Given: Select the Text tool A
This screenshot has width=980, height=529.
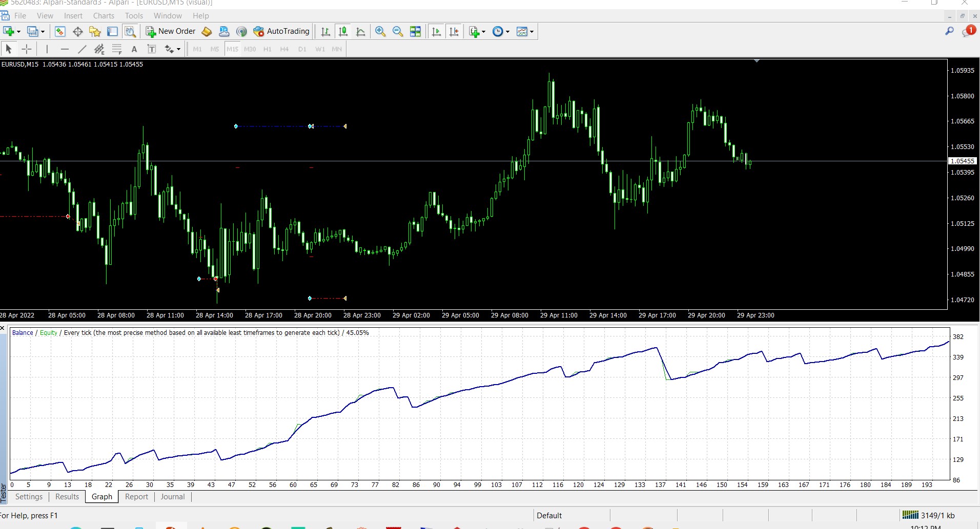Looking at the screenshot, I should point(134,49).
